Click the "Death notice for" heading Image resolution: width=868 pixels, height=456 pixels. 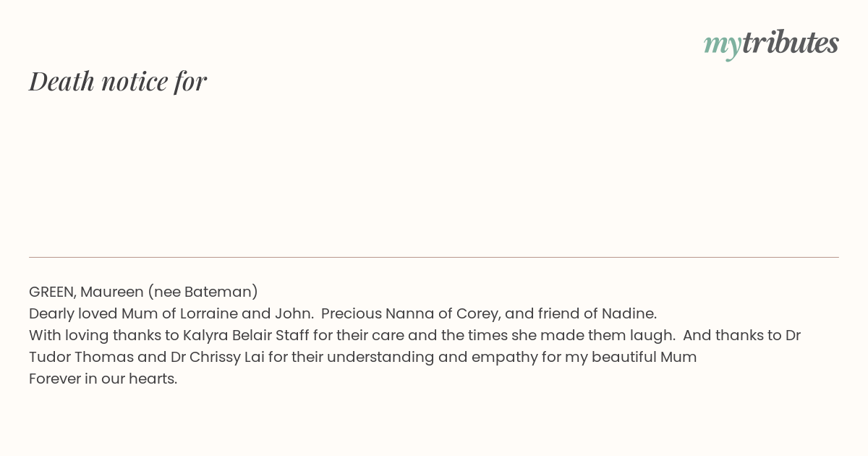pos(118,81)
